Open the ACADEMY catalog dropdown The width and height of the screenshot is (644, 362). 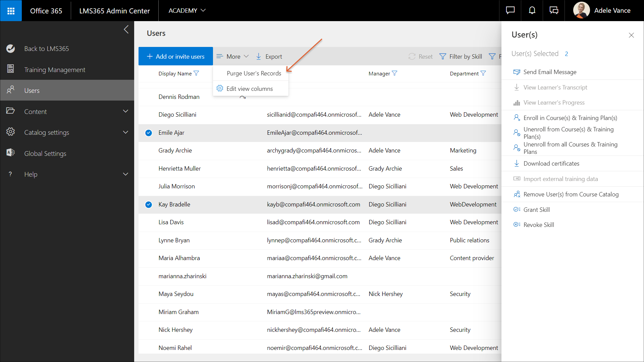click(187, 11)
